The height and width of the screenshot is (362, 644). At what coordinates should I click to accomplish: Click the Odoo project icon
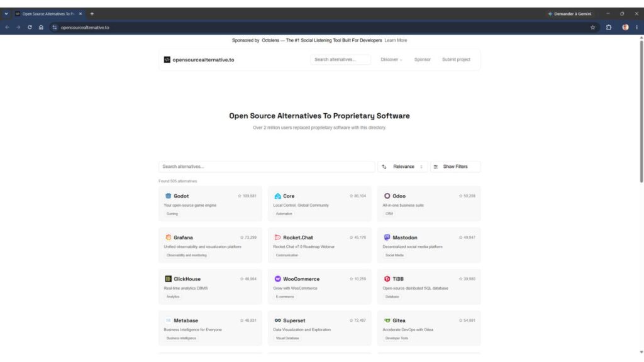[387, 196]
